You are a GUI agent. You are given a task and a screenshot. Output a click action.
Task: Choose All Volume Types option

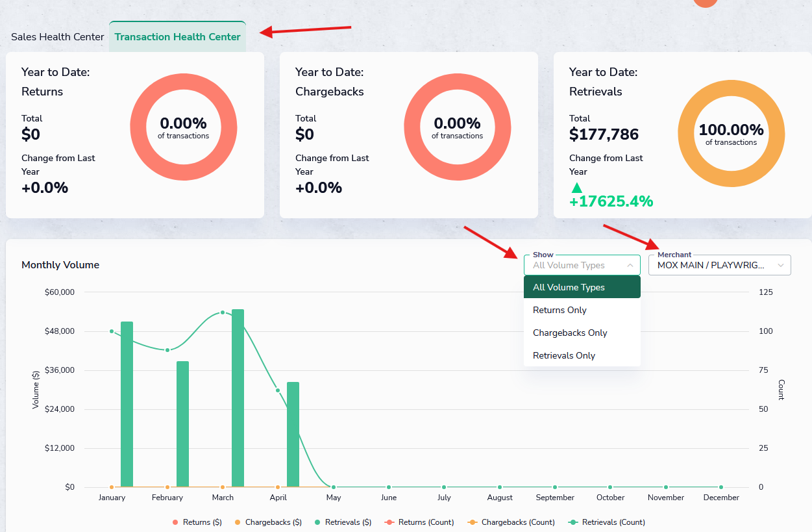coord(582,287)
